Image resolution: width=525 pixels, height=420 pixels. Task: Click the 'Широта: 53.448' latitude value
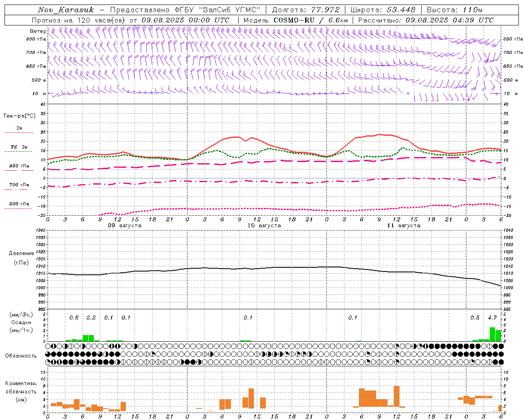tap(383, 10)
